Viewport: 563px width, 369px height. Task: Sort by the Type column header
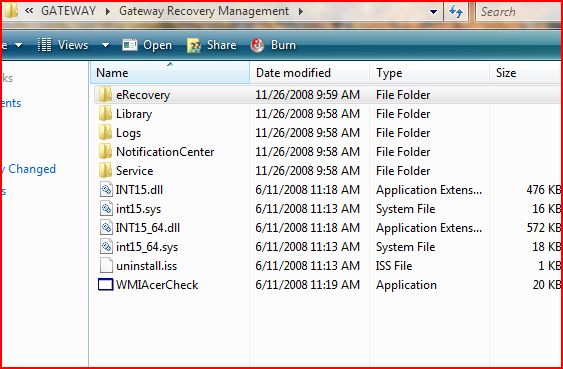429,73
